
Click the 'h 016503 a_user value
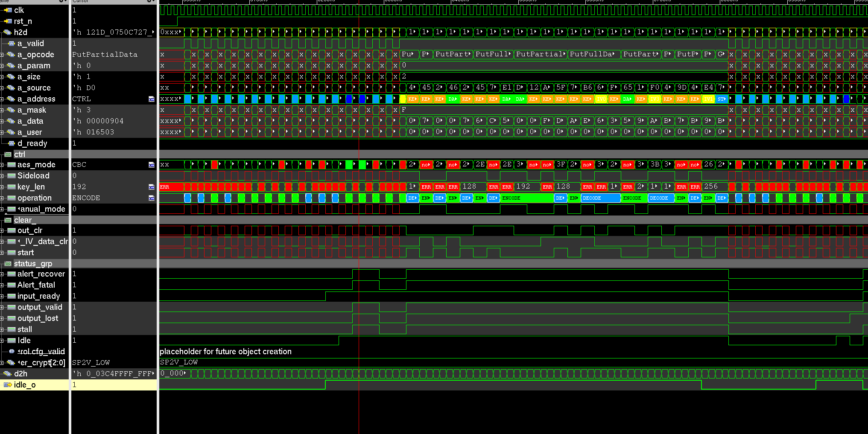(93, 132)
